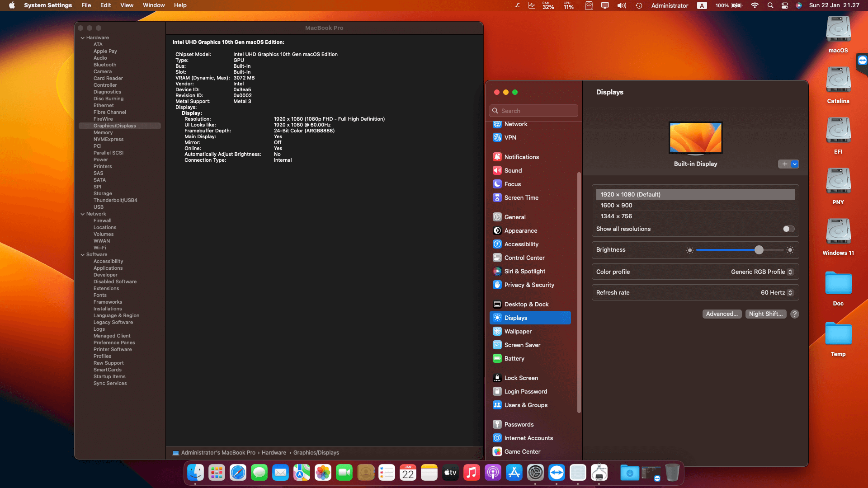
Task: Open Siri & Spotlight settings icon
Action: pos(497,271)
